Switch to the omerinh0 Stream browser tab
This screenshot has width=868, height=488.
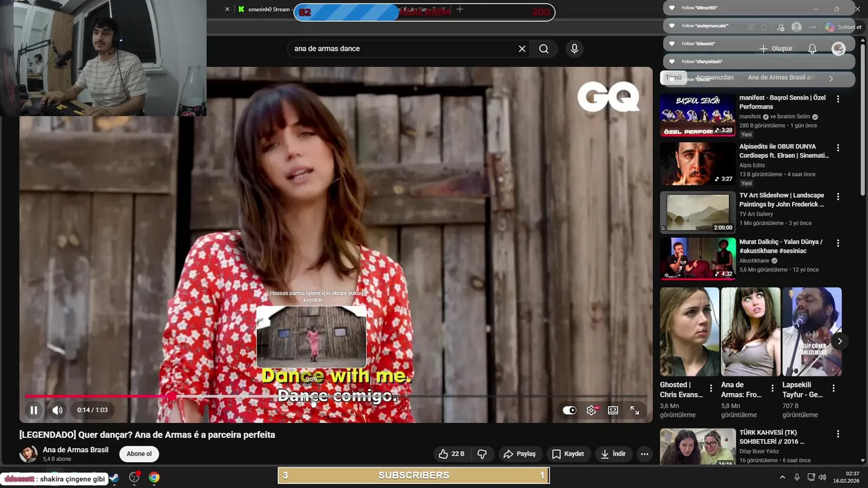point(264,9)
